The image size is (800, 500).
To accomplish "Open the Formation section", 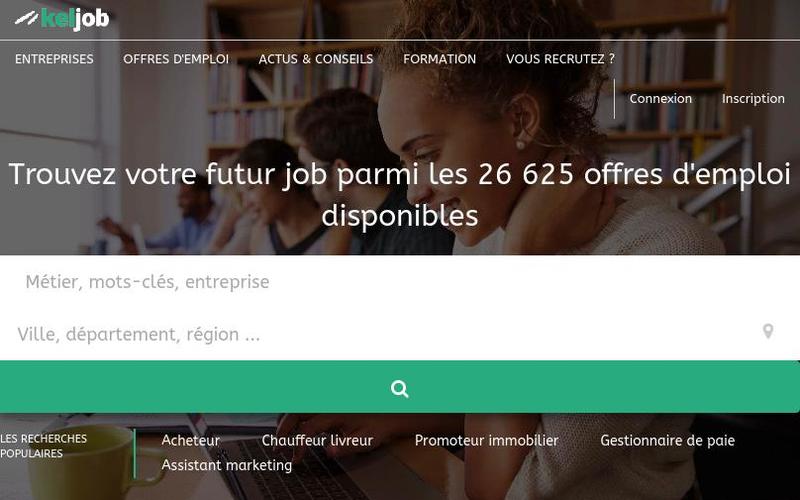I will [x=439, y=59].
